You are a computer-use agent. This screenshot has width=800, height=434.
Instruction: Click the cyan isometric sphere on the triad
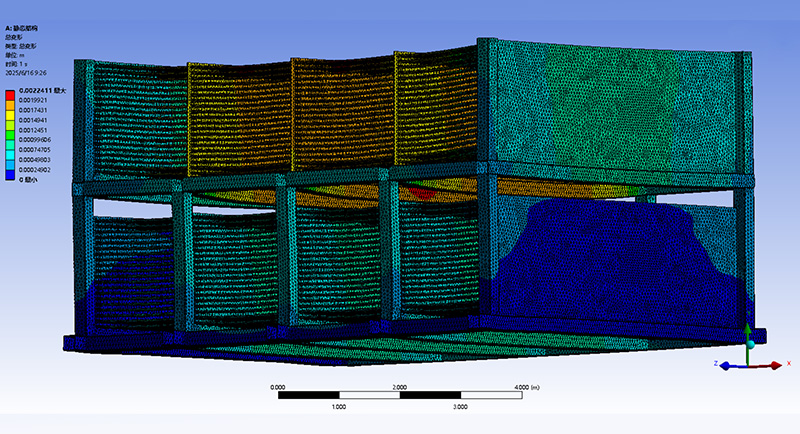click(x=751, y=345)
